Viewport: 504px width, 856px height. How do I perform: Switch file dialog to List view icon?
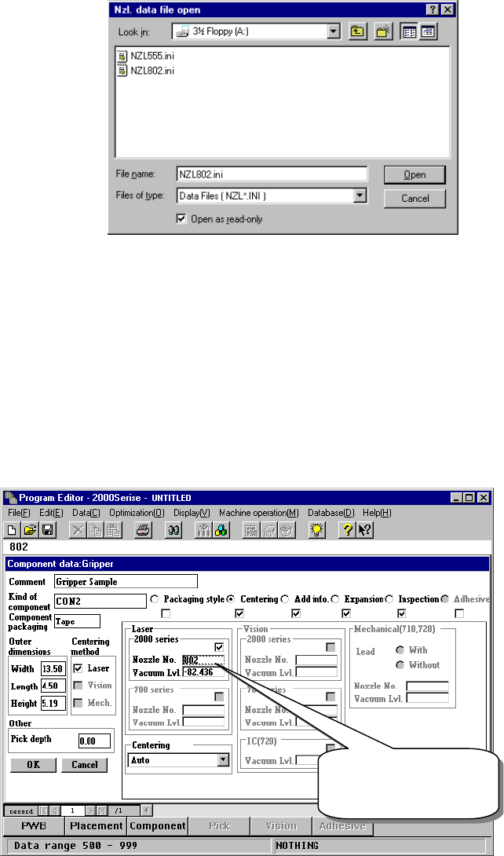coord(410,31)
